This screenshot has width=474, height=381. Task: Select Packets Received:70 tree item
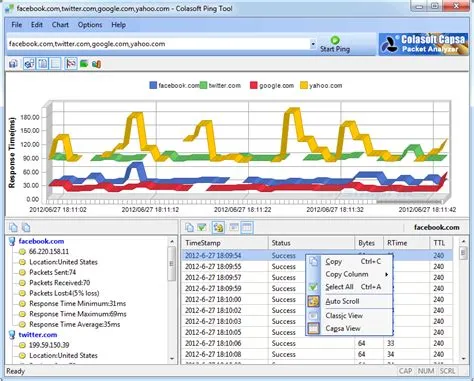[60, 283]
